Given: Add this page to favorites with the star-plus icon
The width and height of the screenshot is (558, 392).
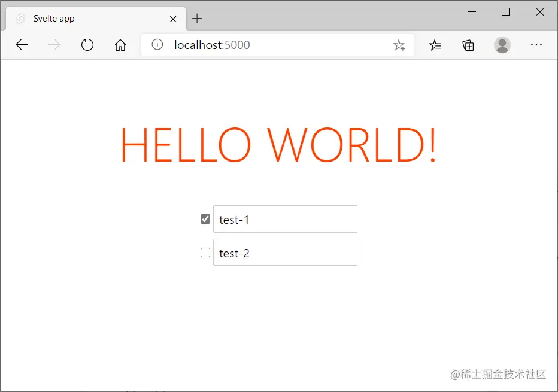Looking at the screenshot, I should pyautogui.click(x=399, y=45).
